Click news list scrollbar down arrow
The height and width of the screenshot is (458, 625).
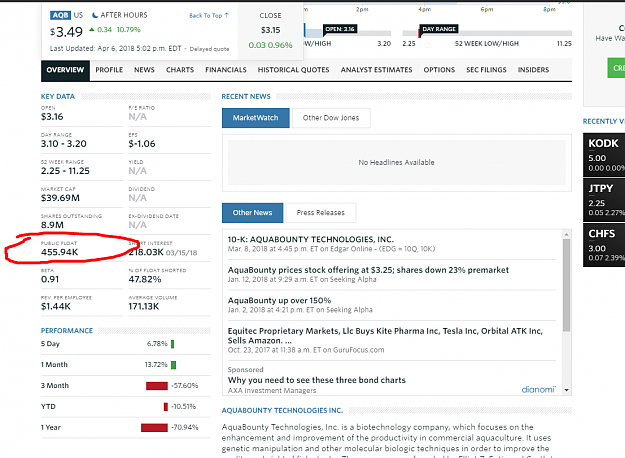pos(566,390)
